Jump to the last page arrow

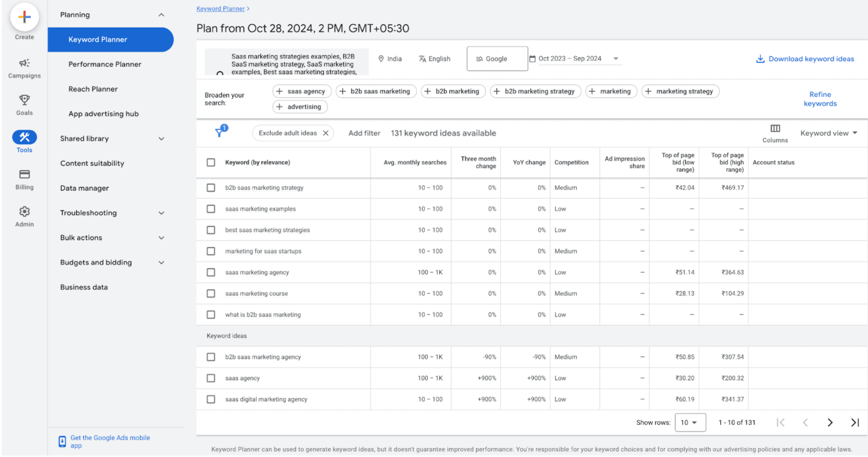pyautogui.click(x=855, y=422)
